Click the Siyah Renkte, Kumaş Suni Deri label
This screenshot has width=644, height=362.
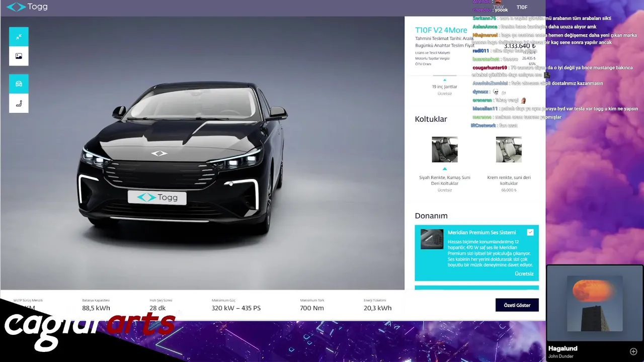point(445,180)
